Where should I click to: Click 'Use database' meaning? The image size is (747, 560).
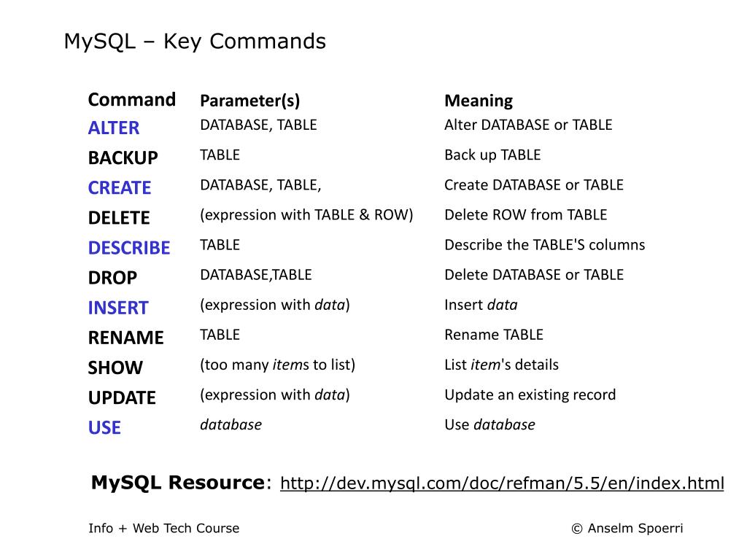489,425
